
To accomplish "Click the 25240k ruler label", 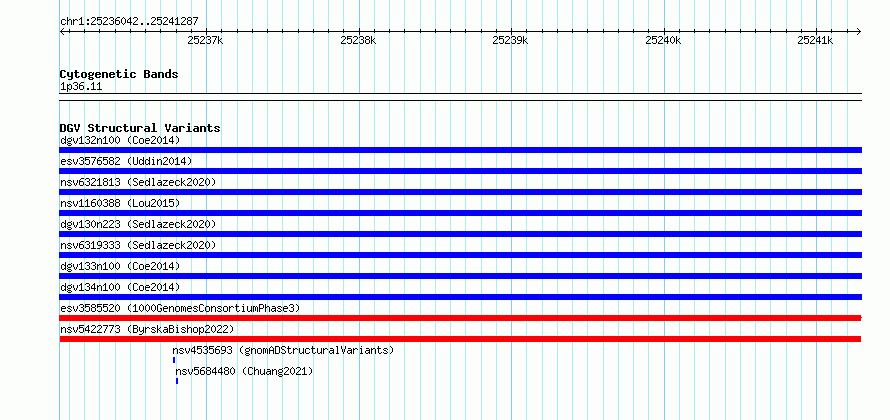I will (663, 40).
